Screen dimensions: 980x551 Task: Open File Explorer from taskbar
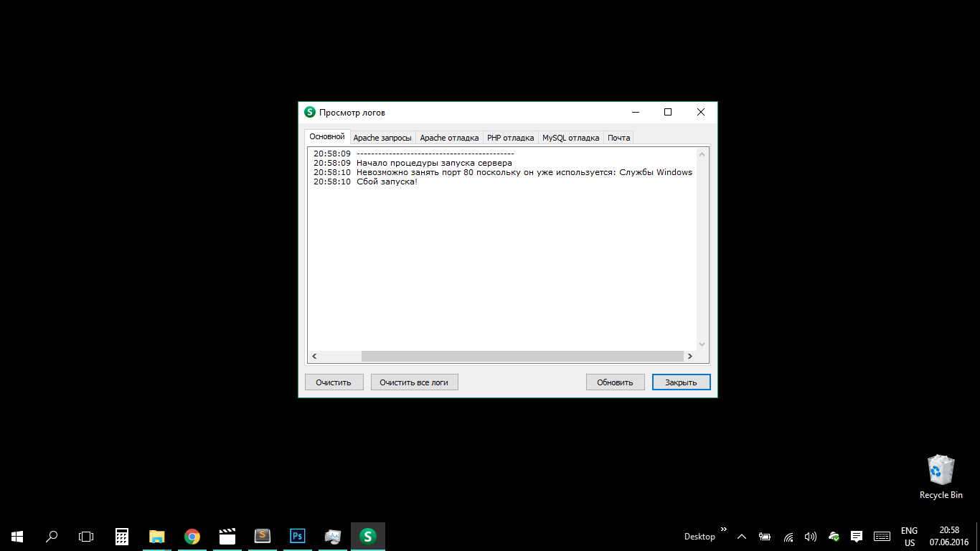point(156,536)
